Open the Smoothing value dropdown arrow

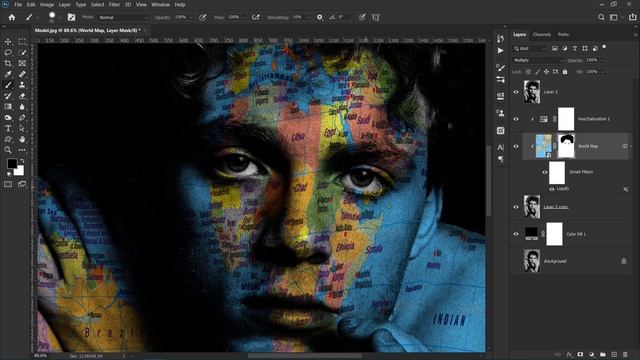coord(308,18)
